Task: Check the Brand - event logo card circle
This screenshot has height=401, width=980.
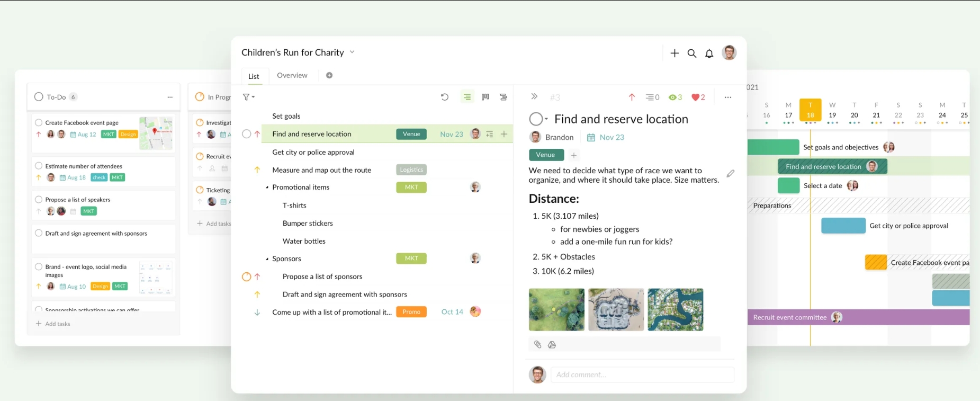Action: pos(39,267)
